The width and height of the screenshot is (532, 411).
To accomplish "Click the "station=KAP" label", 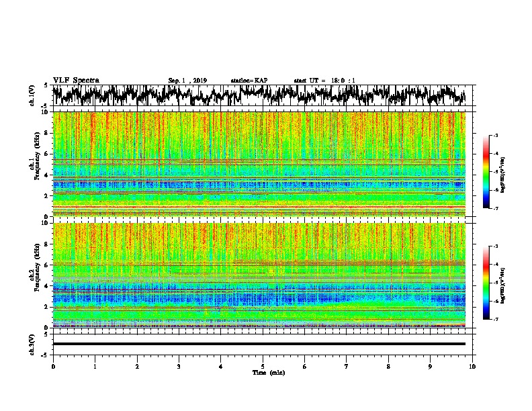I will (x=249, y=81).
